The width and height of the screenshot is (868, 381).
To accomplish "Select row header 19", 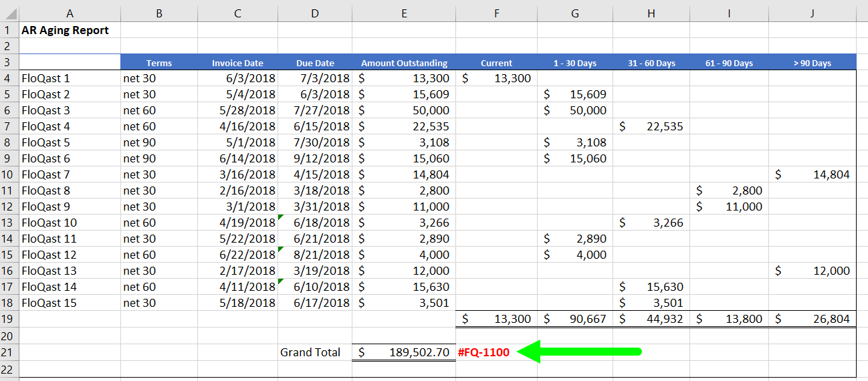I will (9, 319).
